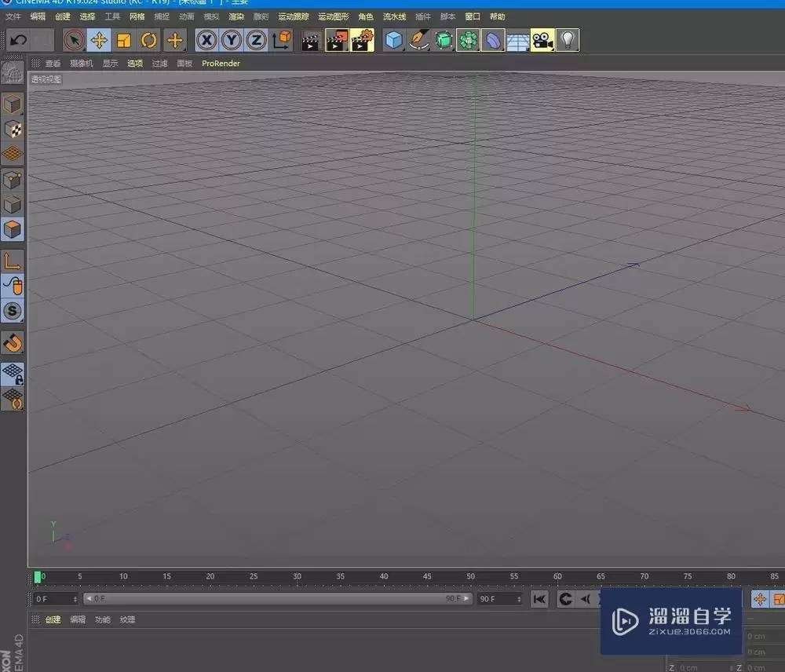Toggle the X axis lock

206,41
